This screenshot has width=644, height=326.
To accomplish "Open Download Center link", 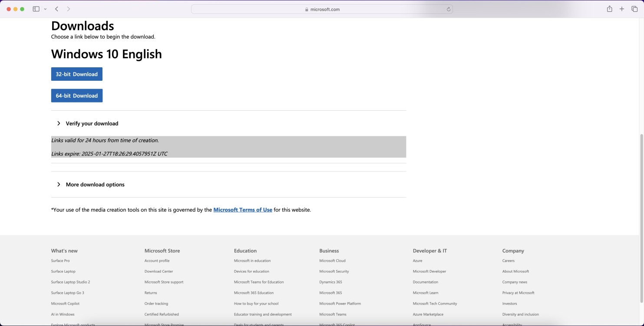I will [159, 271].
